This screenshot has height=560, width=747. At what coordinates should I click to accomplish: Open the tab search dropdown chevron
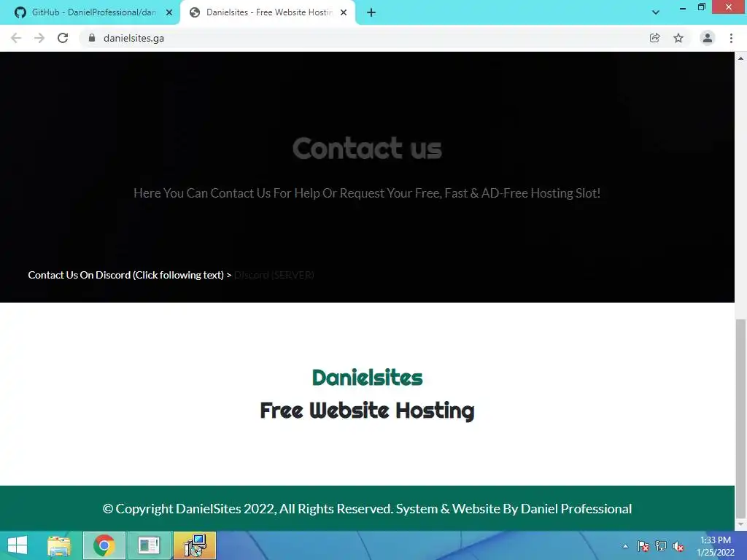(656, 12)
